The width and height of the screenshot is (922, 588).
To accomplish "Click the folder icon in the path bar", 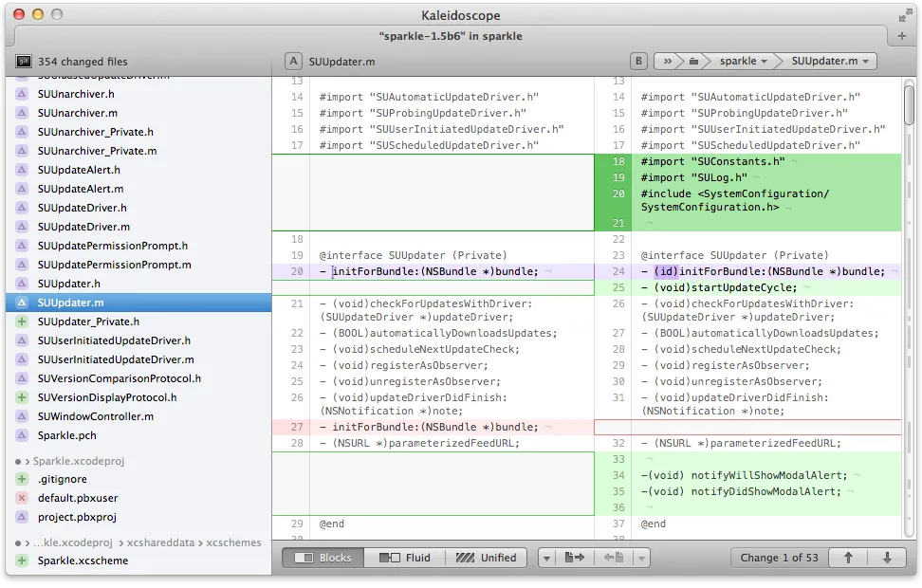I will 693,61.
